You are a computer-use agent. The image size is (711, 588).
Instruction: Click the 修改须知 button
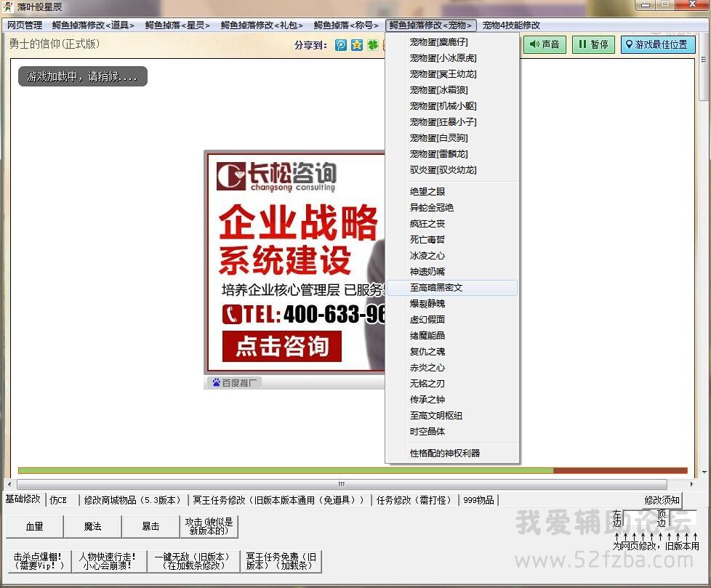pos(662,500)
